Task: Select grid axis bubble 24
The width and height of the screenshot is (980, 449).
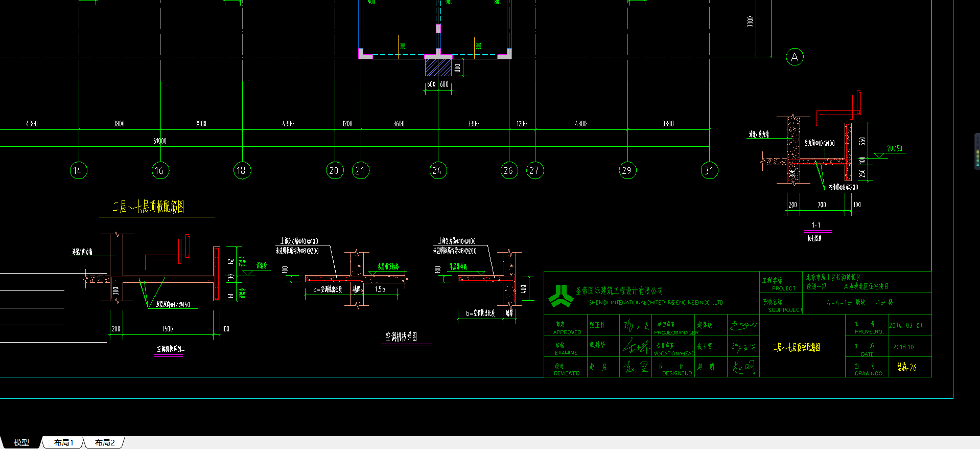Action: (438, 170)
